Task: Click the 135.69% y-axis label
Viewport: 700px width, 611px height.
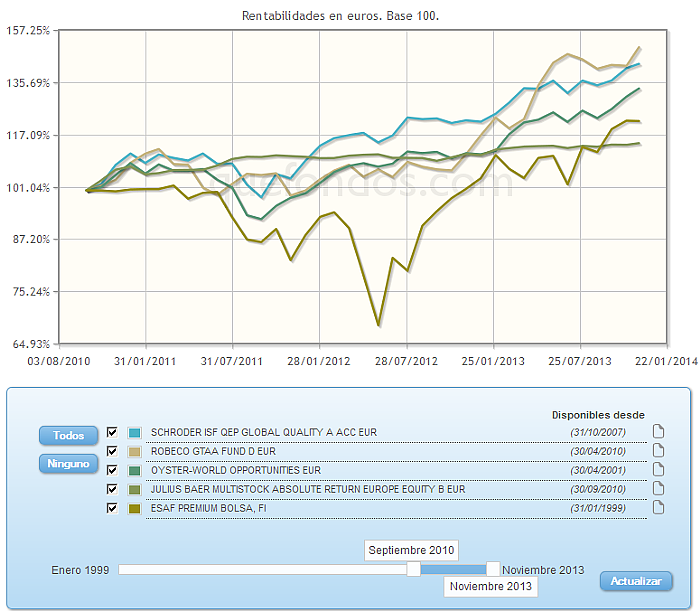Action: click(x=28, y=83)
